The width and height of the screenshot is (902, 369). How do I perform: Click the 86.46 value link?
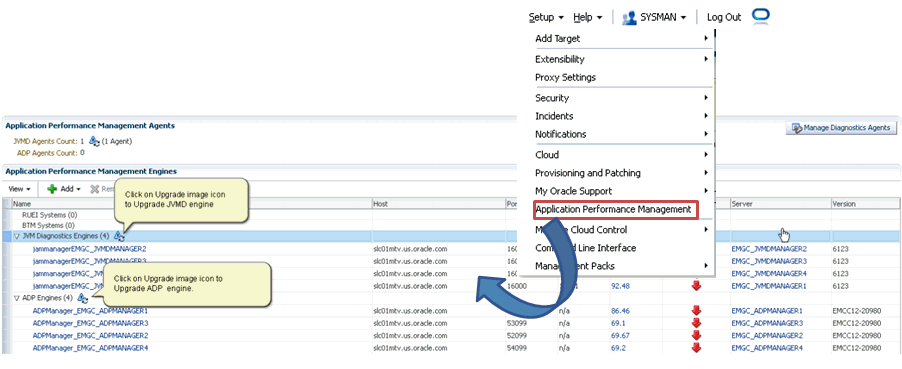(620, 311)
